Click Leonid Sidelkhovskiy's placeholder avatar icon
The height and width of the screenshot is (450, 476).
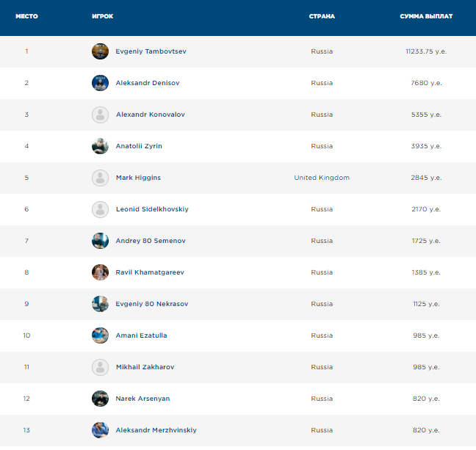pos(100,209)
